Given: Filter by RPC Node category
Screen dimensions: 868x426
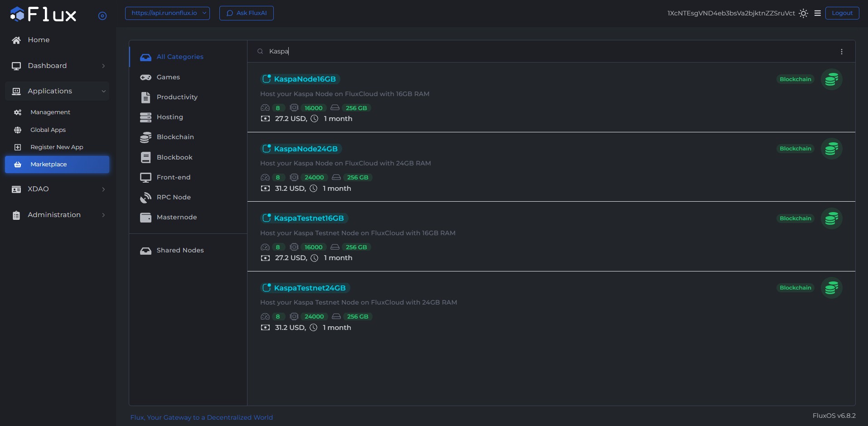Looking at the screenshot, I should [173, 198].
